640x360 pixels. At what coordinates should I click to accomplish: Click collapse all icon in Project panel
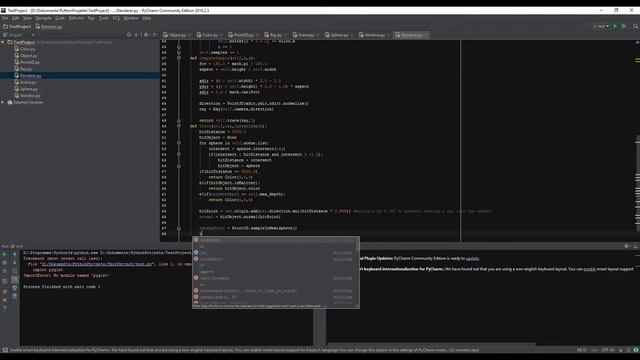click(x=137, y=35)
